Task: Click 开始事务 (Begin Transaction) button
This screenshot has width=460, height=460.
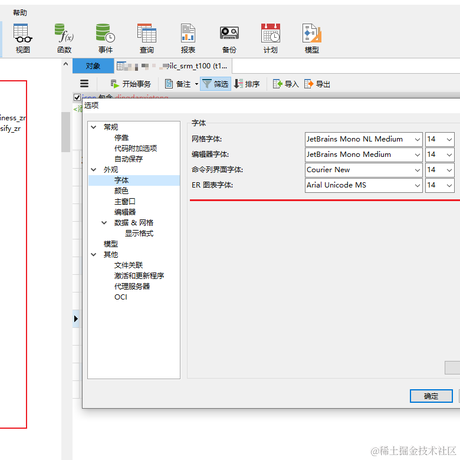Action: pos(131,84)
